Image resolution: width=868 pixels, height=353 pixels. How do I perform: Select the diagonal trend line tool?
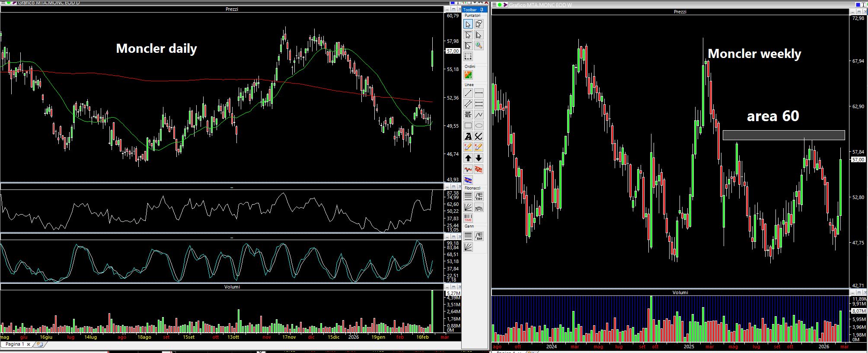click(x=468, y=93)
